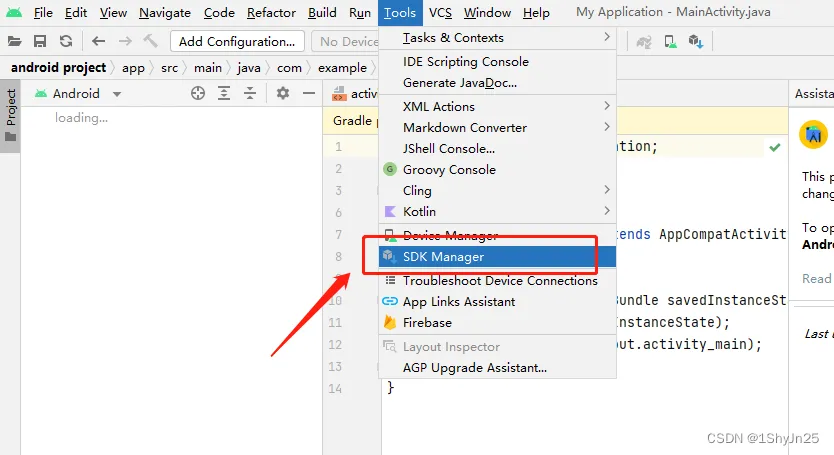The width and height of the screenshot is (834, 455).
Task: Select SDK Manager menu entry
Action: [497, 257]
